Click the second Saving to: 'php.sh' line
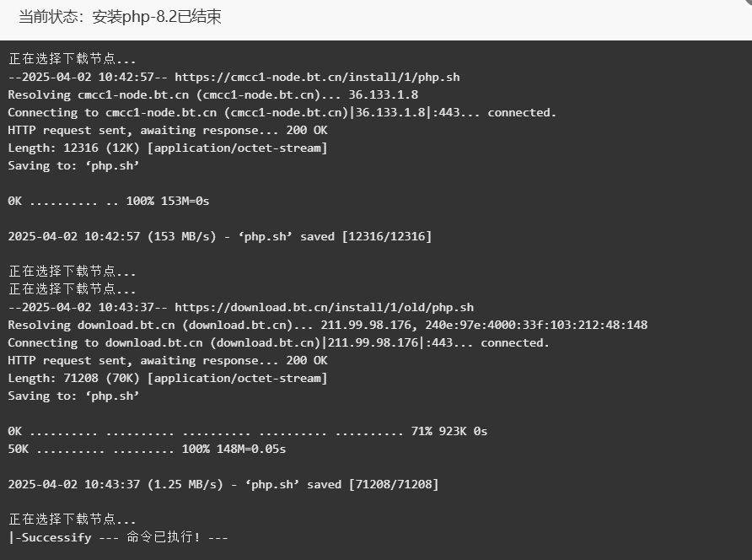Viewport: 752px width, 560px height. pyautogui.click(x=73, y=396)
